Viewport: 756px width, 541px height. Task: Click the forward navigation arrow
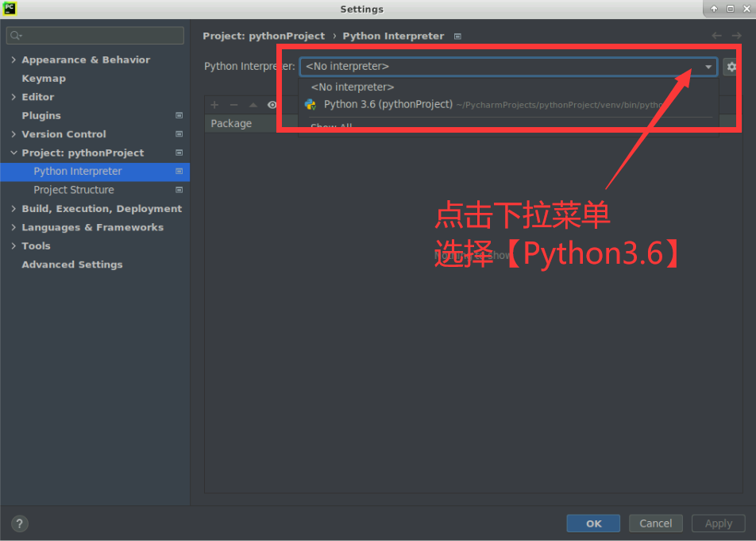735,35
